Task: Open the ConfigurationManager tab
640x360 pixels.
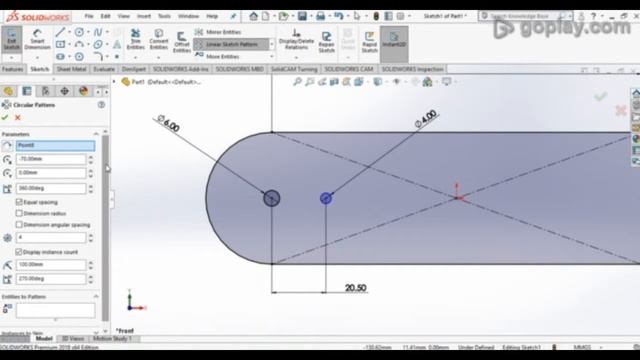Action: pos(46,91)
